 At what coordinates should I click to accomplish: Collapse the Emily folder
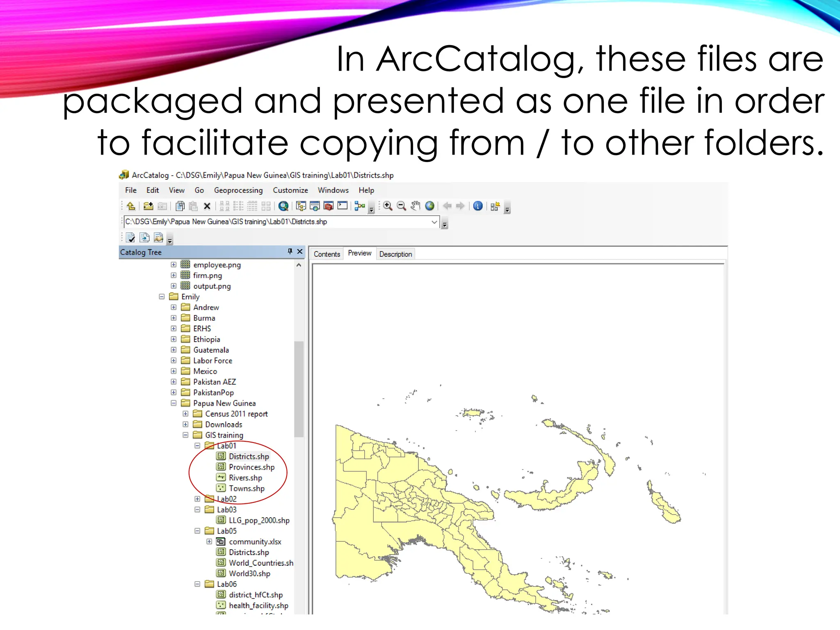click(162, 297)
